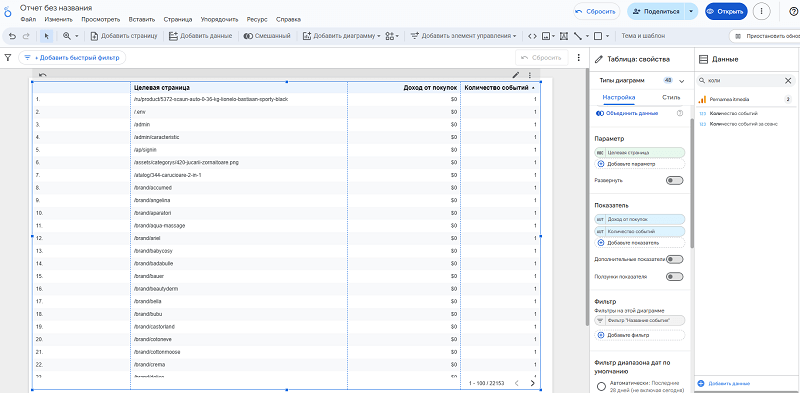800x393 pixels.
Task: Toggle Дополнительные показатели switch
Action: [x=674, y=259]
